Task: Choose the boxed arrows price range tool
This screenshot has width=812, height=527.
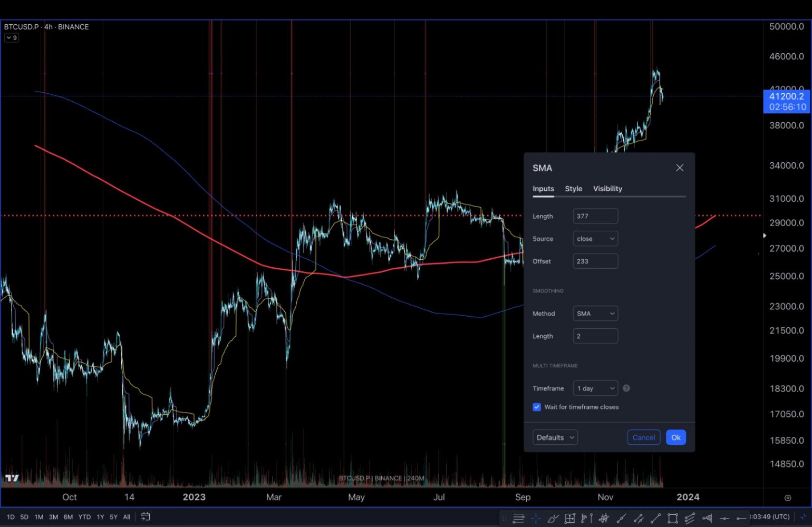Action: (570, 518)
